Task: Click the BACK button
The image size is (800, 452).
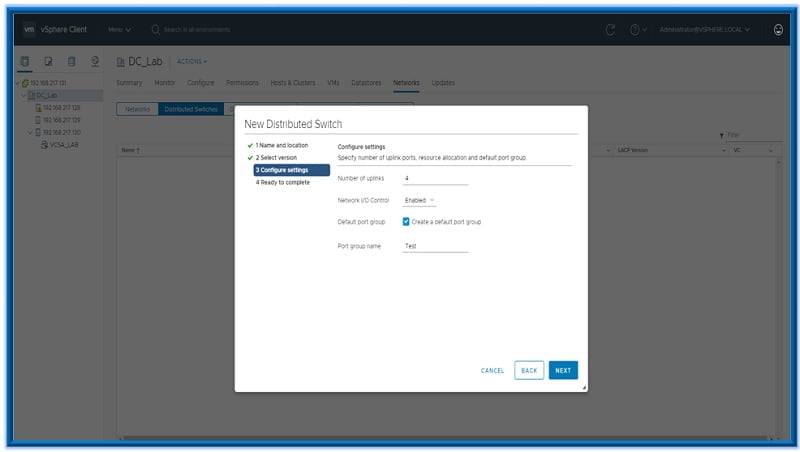Action: click(x=529, y=370)
